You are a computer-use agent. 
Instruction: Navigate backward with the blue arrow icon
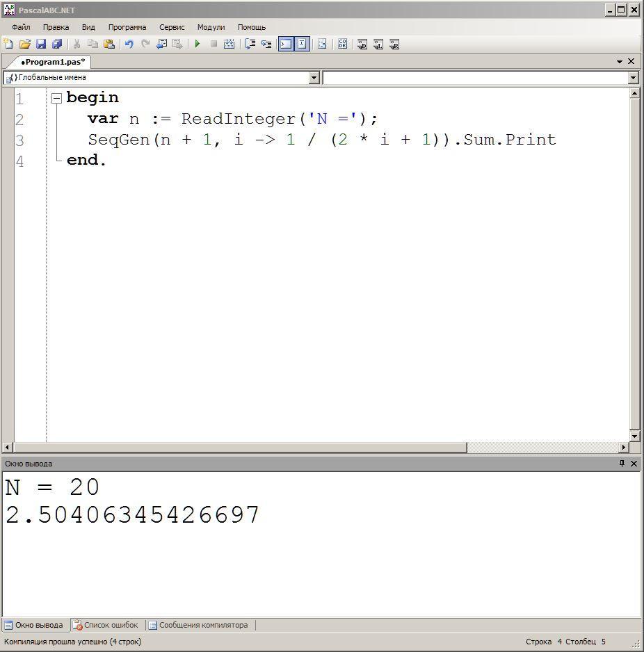coord(161,44)
